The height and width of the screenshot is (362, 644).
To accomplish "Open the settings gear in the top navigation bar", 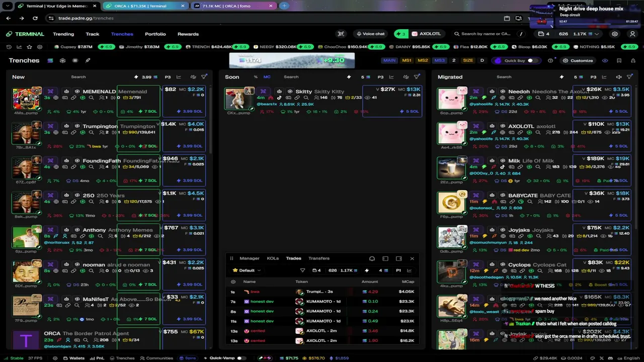I will [x=615, y=34].
